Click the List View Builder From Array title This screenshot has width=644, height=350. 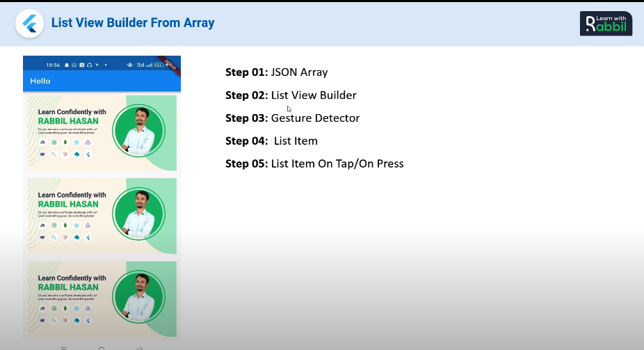(133, 23)
